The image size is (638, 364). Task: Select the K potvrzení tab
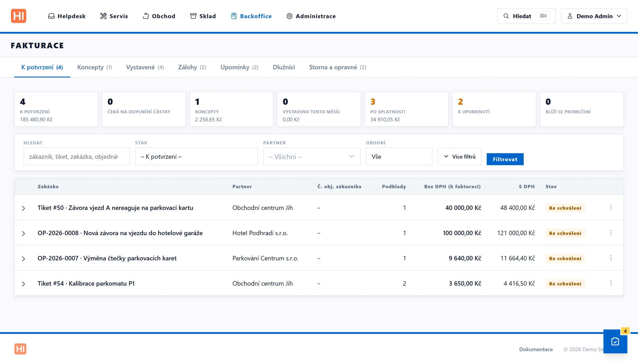click(42, 67)
